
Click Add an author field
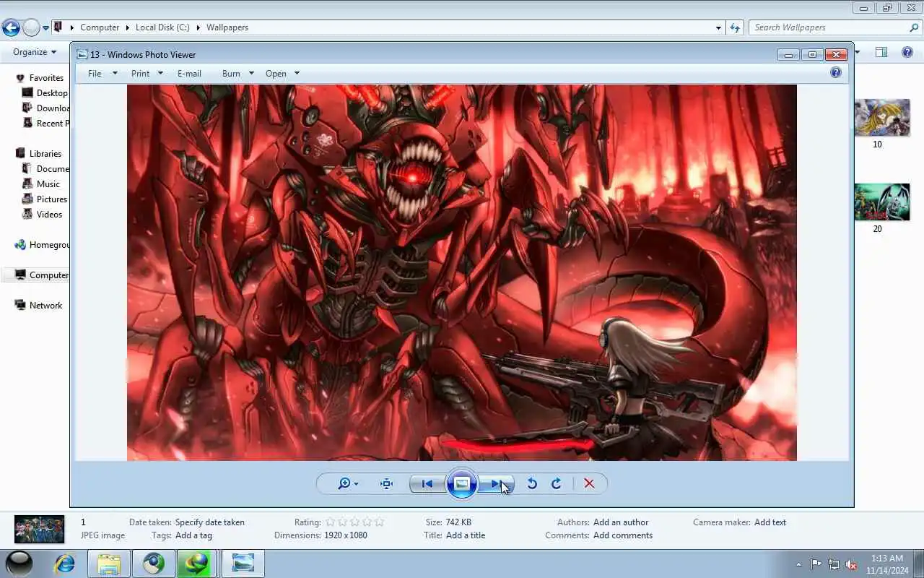click(x=621, y=522)
